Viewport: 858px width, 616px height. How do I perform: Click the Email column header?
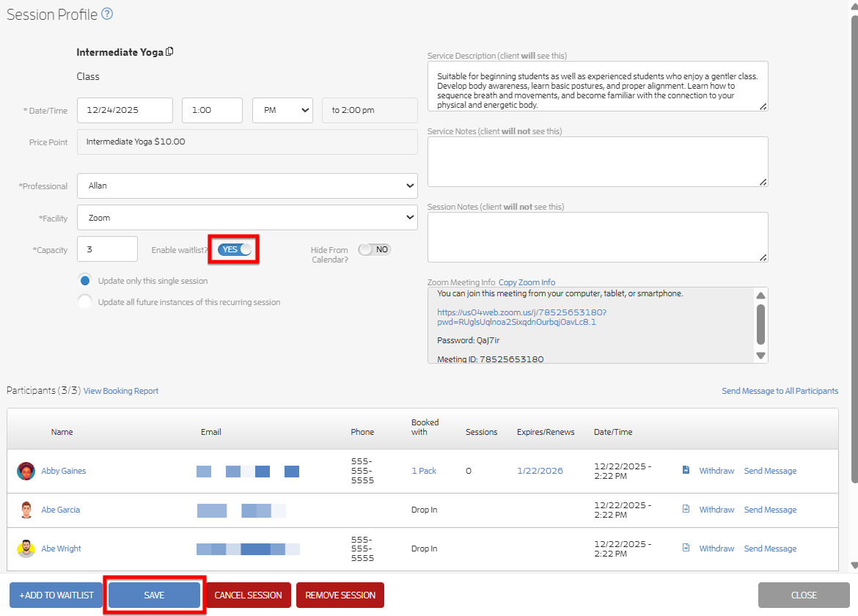coord(211,432)
